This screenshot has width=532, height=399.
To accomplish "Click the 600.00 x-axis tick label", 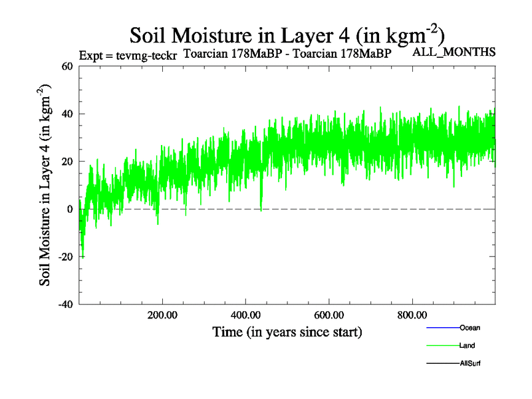I will pos(329,315).
